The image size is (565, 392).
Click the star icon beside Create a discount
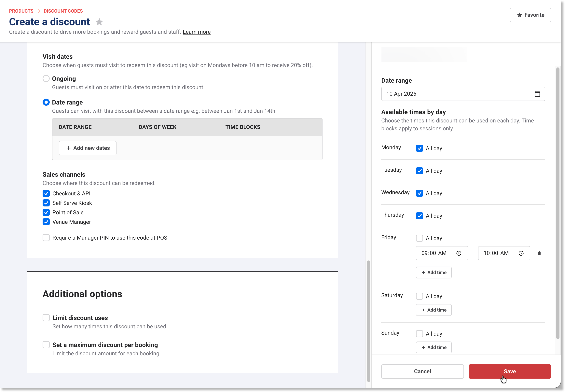(99, 22)
